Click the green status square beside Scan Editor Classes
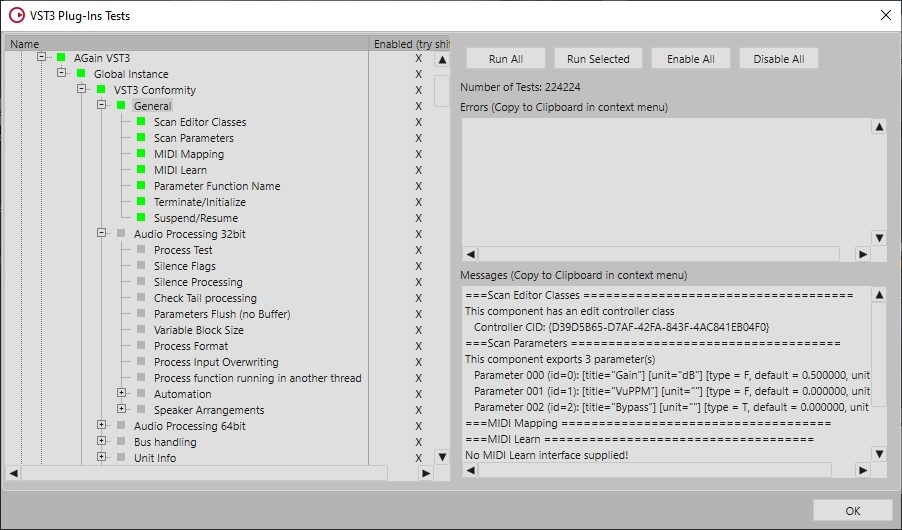 tap(141, 121)
